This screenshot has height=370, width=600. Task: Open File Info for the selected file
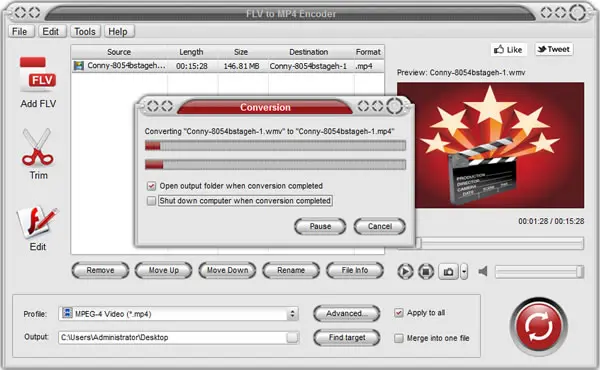pyautogui.click(x=355, y=270)
